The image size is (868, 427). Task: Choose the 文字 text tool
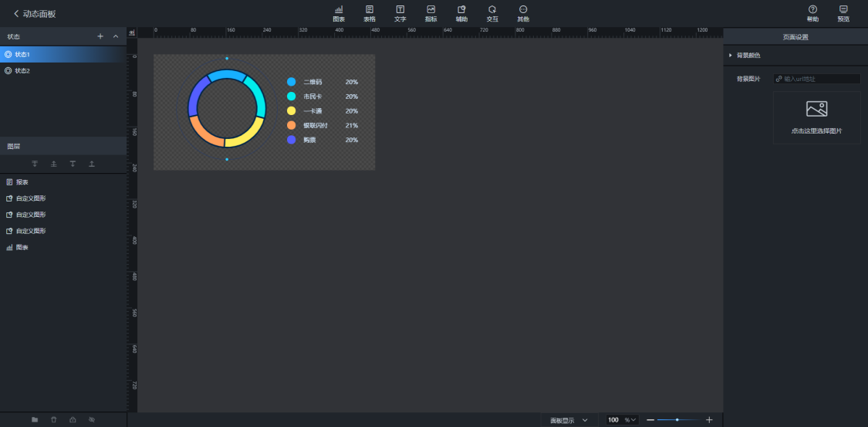[400, 13]
